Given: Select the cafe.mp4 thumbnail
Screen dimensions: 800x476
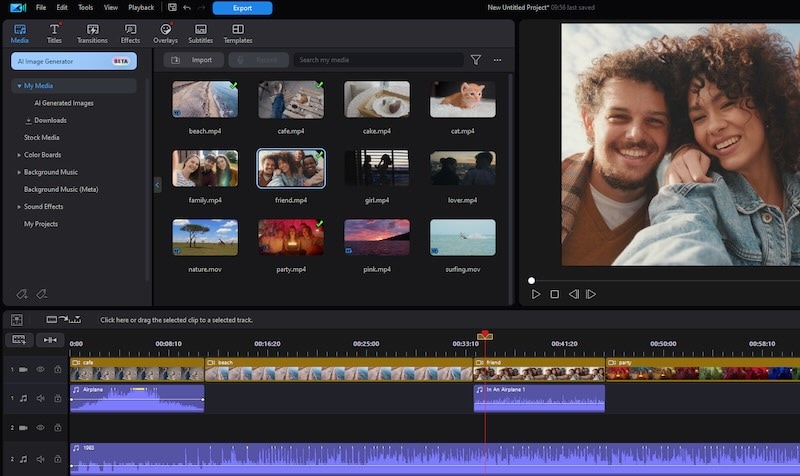Looking at the screenshot, I should pyautogui.click(x=291, y=99).
